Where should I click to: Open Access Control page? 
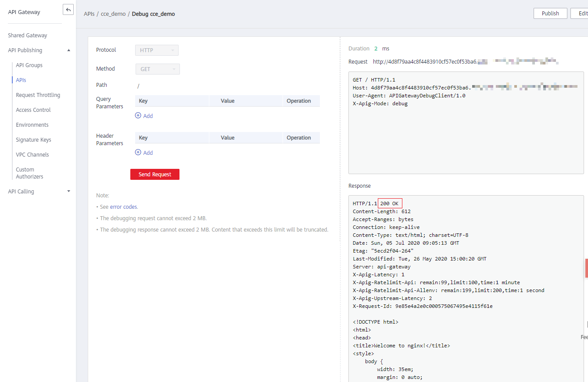33,110
